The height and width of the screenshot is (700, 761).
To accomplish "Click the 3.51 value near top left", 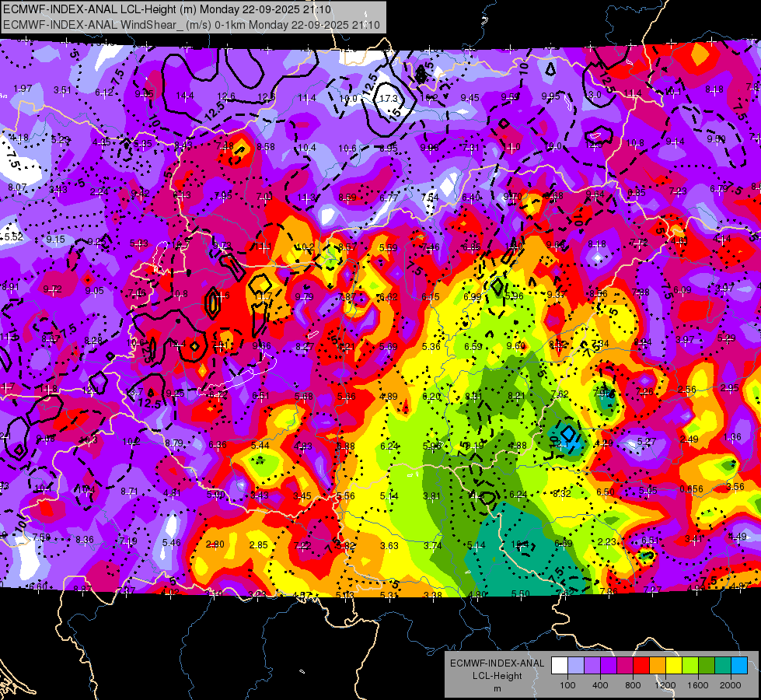I will point(62,90).
